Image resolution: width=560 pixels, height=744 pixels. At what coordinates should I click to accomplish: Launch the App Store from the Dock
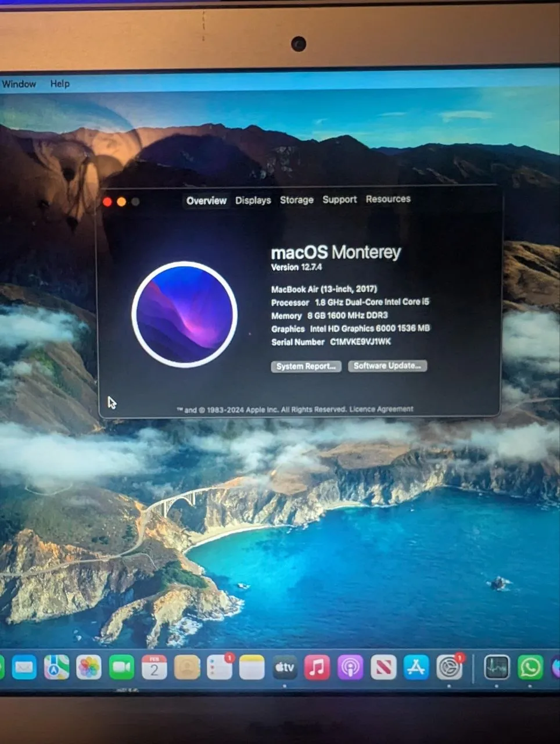416,668
